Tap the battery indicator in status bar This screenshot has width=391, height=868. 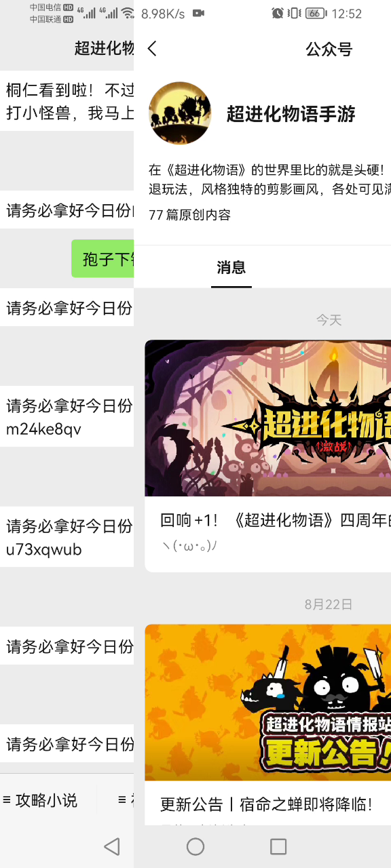pyautogui.click(x=314, y=13)
